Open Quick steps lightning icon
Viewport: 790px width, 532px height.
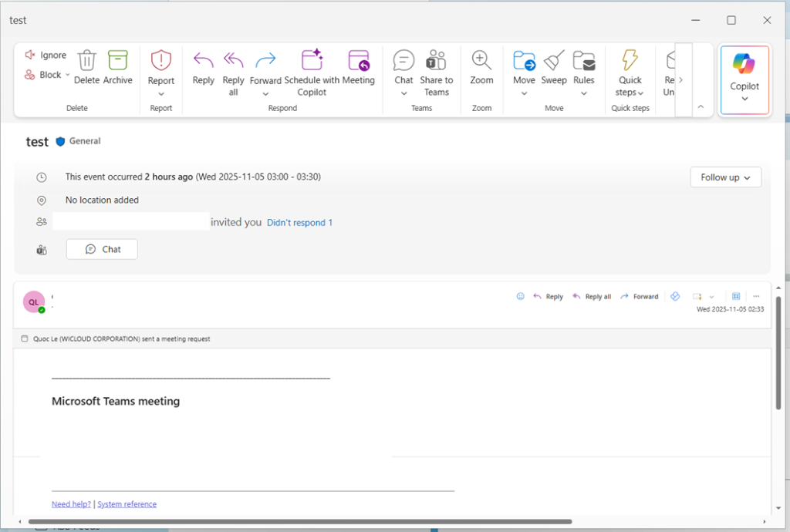630,60
